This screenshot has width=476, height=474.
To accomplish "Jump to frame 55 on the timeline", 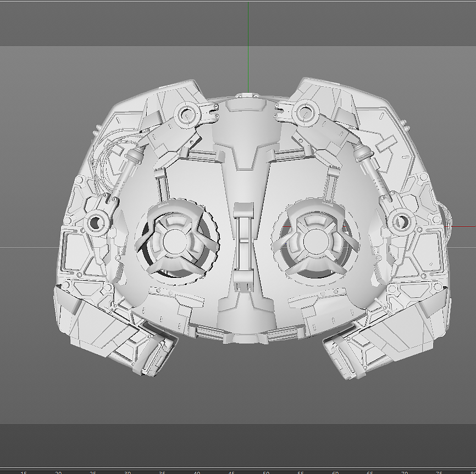I will [301, 472].
